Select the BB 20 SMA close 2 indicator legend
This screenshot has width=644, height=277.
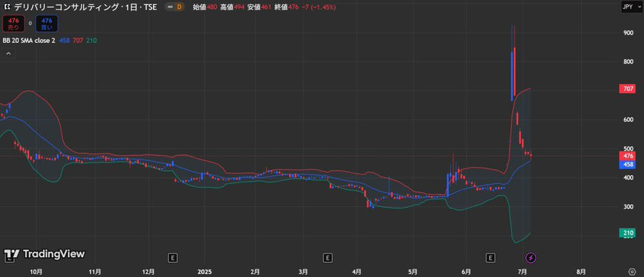[x=29, y=40]
